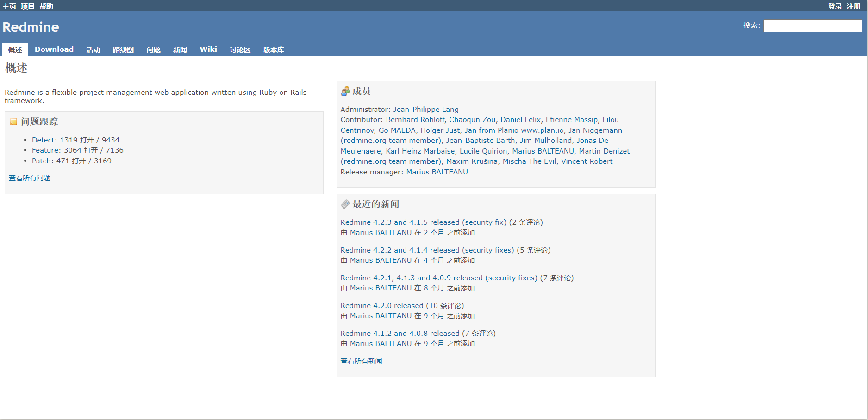
Task: Open Karl Heinz Marbaise's profile
Action: (x=420, y=151)
